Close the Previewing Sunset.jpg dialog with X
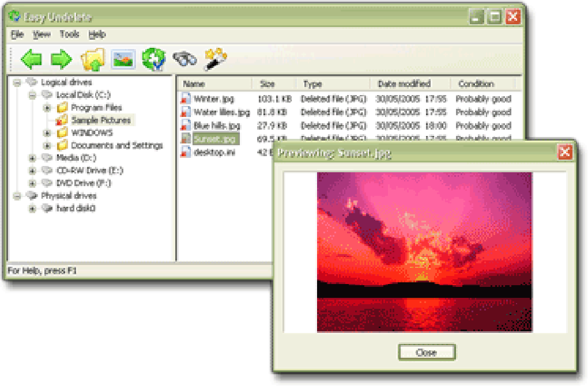This screenshot has height=386, width=588. point(565,152)
